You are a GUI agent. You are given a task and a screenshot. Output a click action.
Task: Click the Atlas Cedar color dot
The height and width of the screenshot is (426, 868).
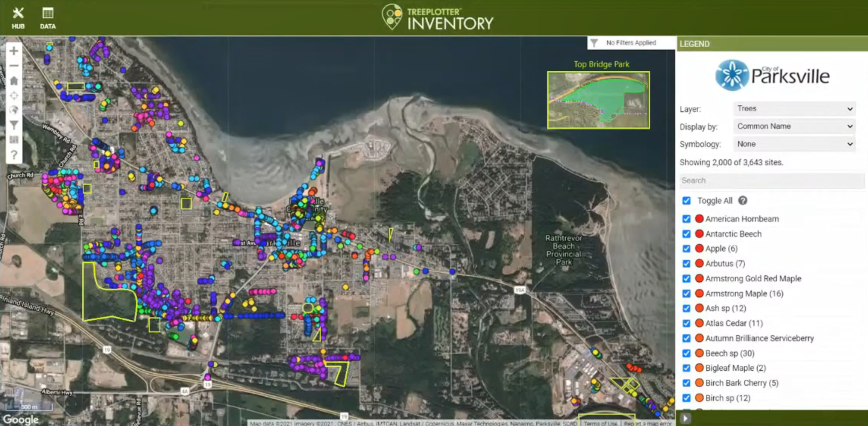[x=699, y=323]
